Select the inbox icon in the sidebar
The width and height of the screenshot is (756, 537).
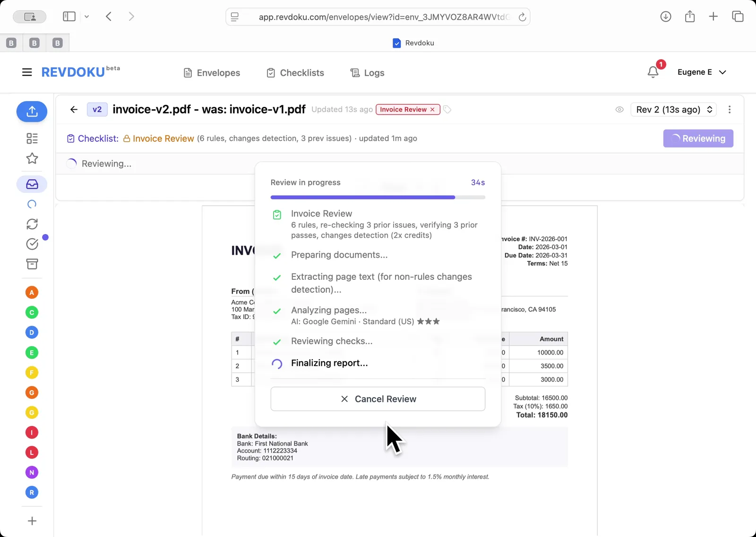(x=32, y=184)
